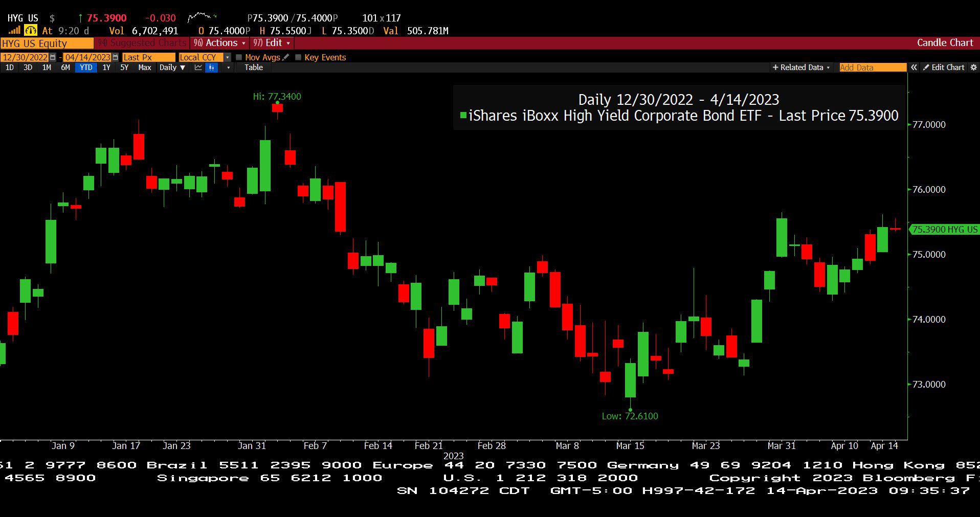Click the Apr 14 x-axis label
The image size is (980, 517).
pyautogui.click(x=884, y=445)
